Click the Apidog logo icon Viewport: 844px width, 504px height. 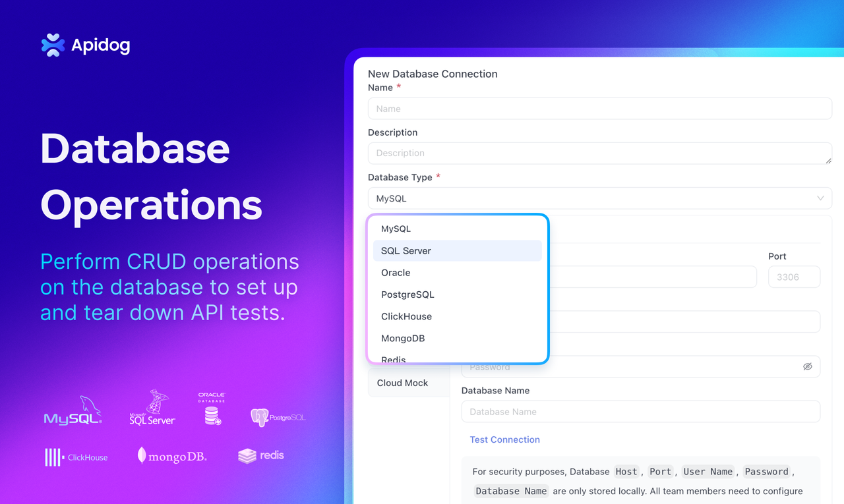(x=53, y=45)
